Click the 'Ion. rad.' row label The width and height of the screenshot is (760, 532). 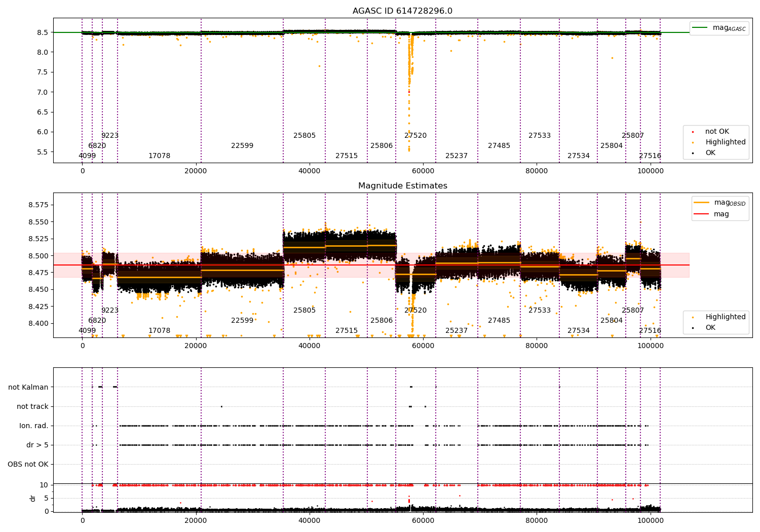[34, 426]
